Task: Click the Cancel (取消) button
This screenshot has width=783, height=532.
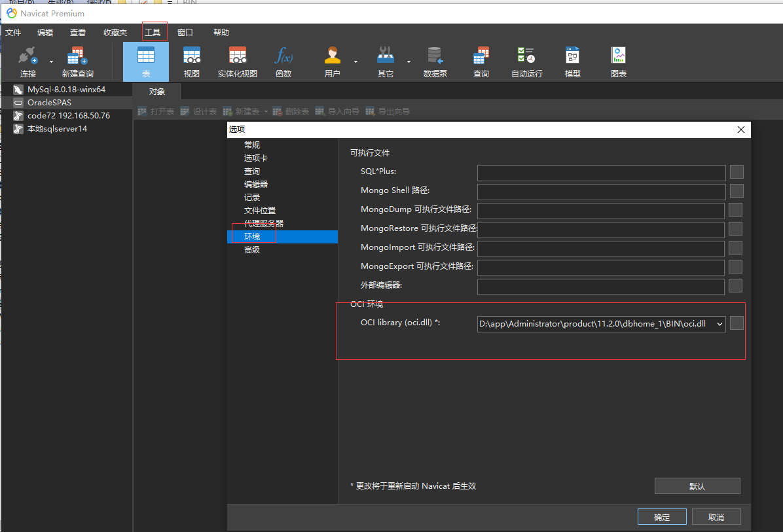Action: (716, 517)
